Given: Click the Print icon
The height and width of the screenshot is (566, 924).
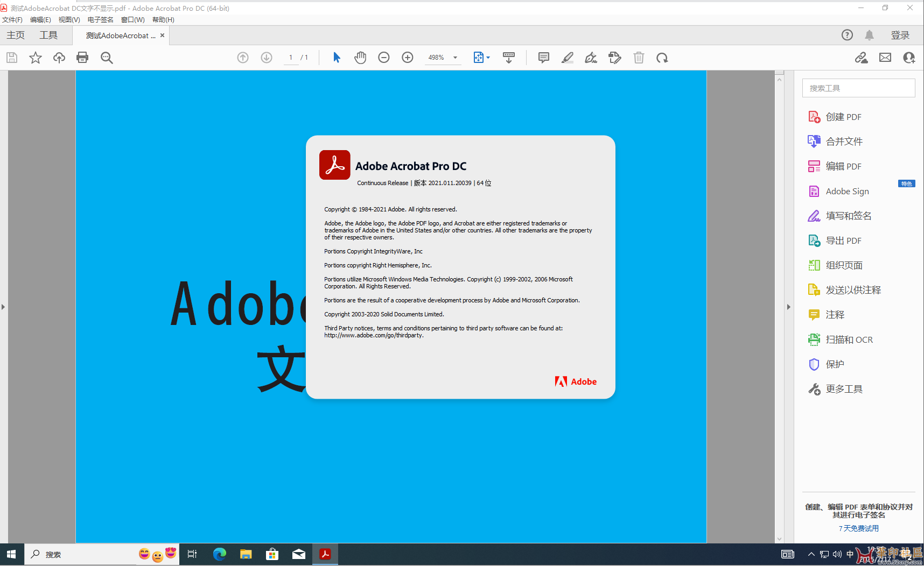Looking at the screenshot, I should (82, 58).
